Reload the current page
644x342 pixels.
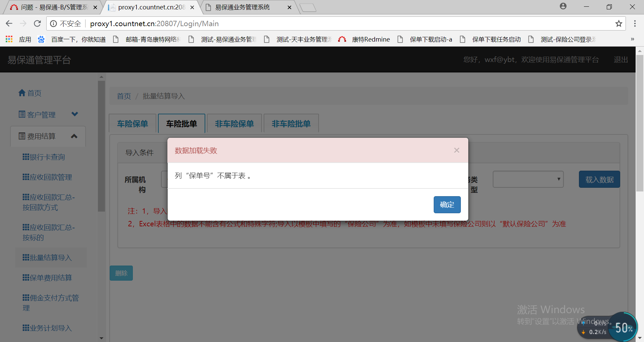coord(37,23)
